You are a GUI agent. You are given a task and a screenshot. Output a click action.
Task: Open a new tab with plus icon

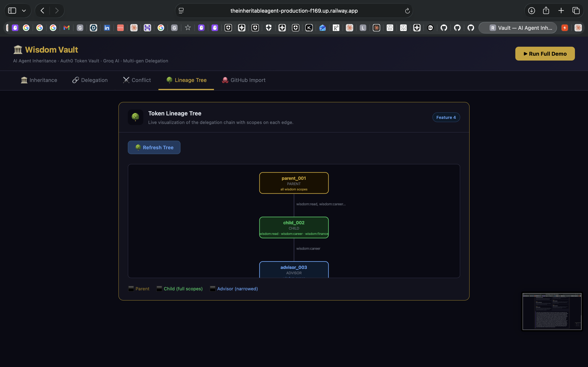click(x=561, y=11)
